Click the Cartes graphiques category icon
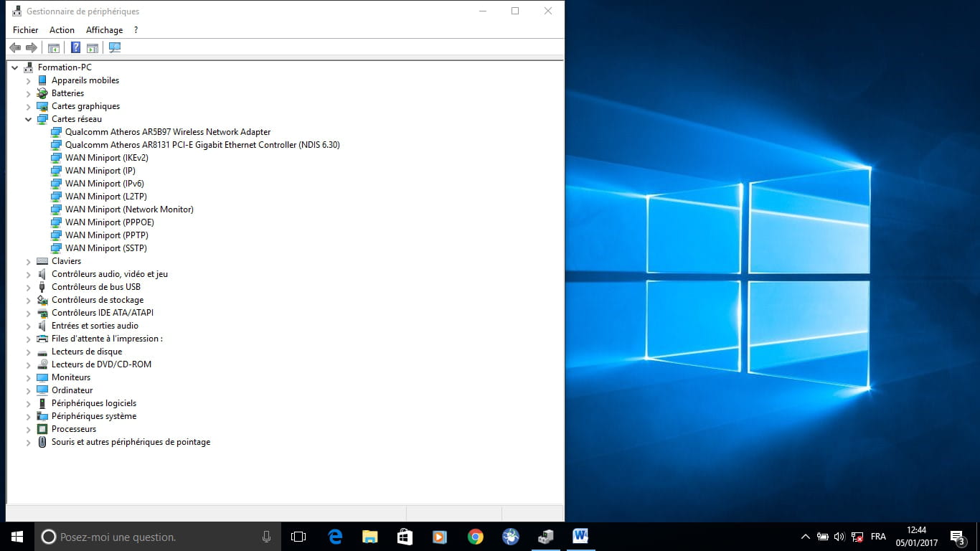The image size is (980, 551). coord(42,106)
